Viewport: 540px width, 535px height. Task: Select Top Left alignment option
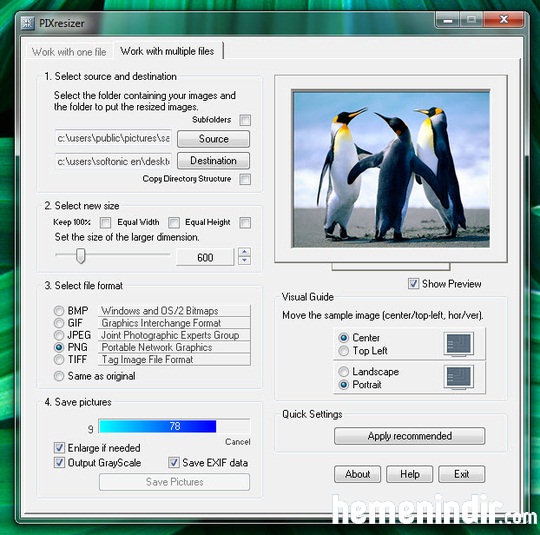(x=343, y=351)
